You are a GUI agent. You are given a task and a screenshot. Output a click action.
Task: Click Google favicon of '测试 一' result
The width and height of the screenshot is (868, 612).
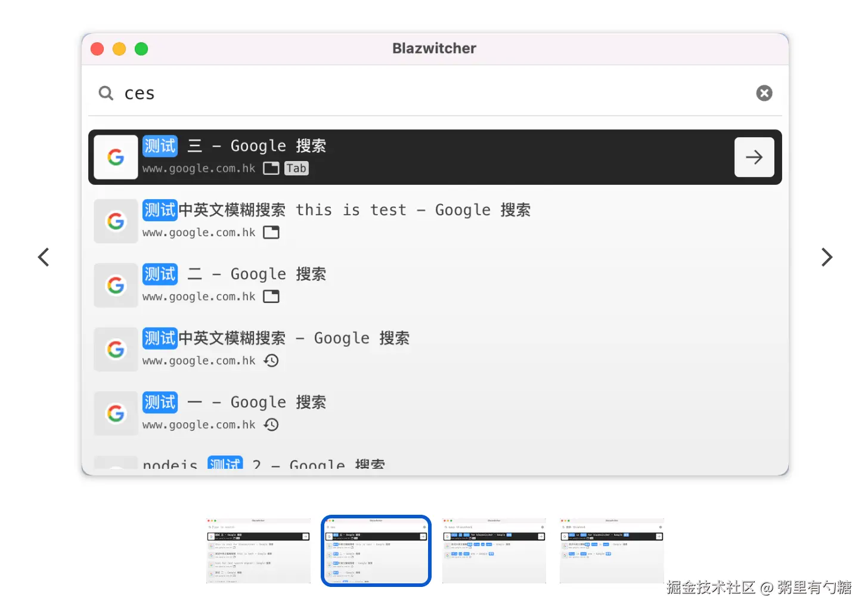[116, 413]
